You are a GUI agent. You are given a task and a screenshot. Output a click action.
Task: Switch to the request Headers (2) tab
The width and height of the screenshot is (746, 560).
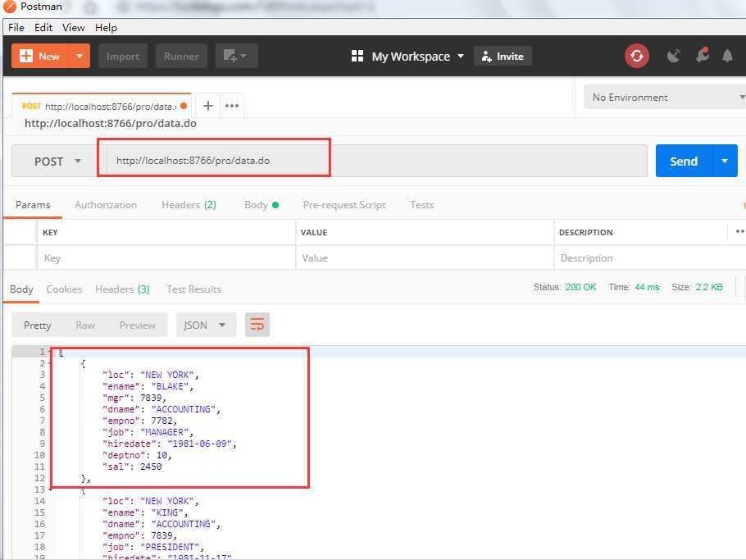click(x=189, y=205)
